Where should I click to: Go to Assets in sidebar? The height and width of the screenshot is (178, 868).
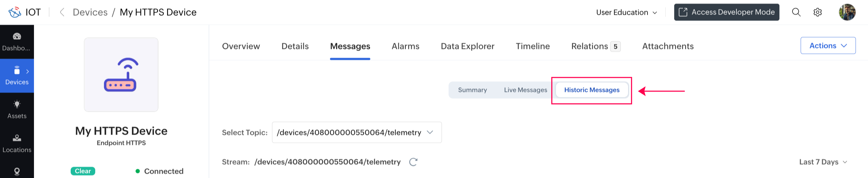click(17, 109)
